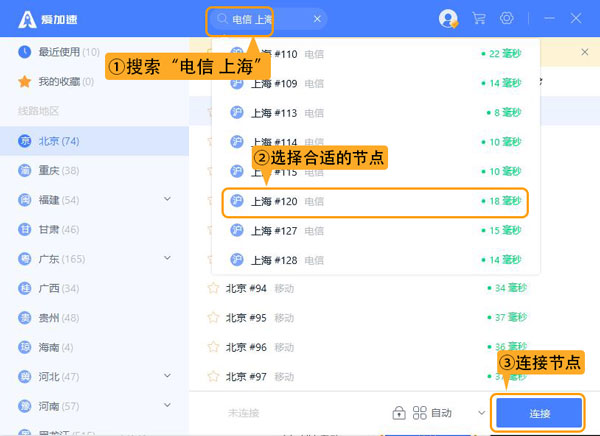Select 甘肃 (46) region
Screen dimensions: 600x436
94,230
